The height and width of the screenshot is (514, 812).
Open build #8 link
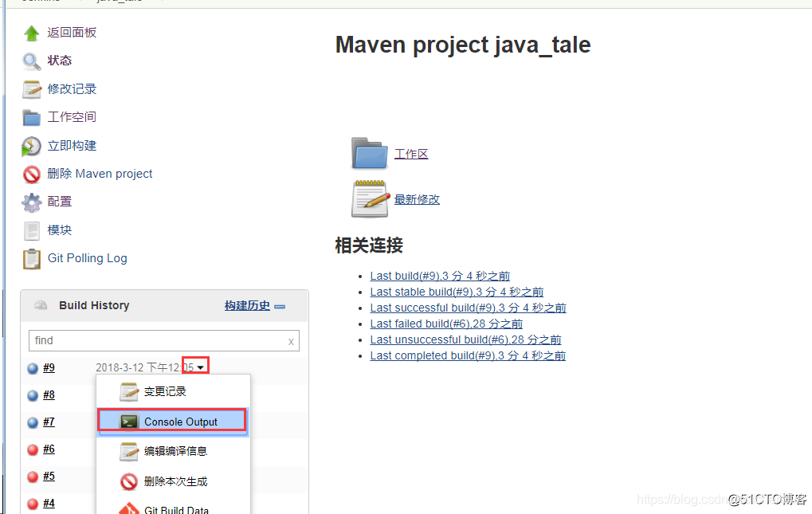pos(49,395)
